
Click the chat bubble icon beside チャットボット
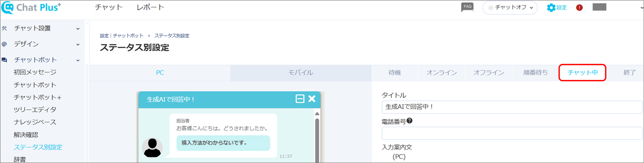point(4,60)
